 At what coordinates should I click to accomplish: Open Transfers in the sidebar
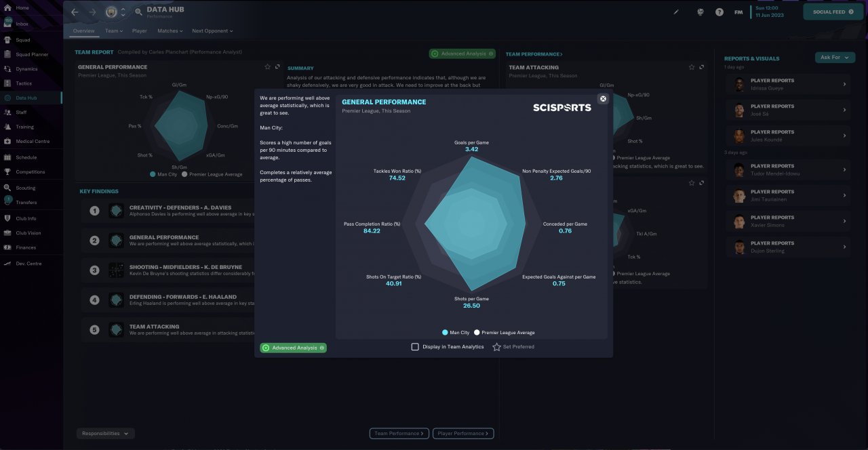click(x=27, y=203)
